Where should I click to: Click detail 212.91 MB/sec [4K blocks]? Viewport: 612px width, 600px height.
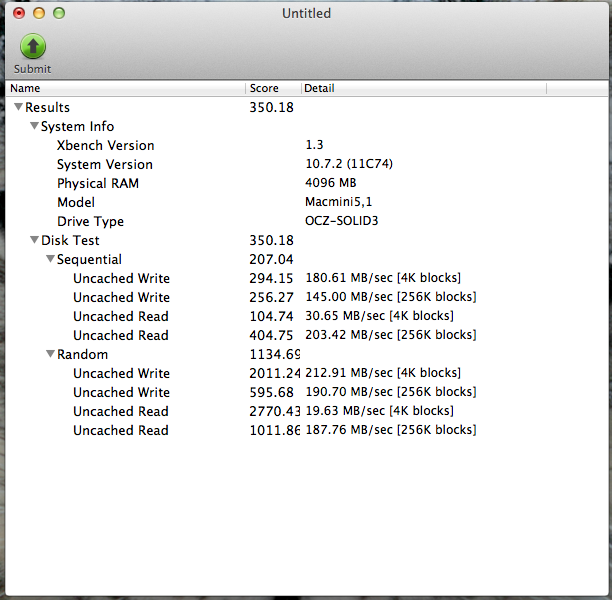383,373
